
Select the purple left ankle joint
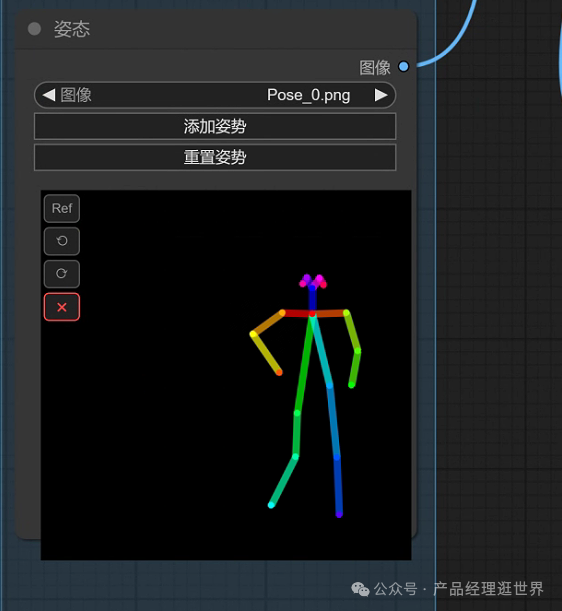click(x=339, y=515)
